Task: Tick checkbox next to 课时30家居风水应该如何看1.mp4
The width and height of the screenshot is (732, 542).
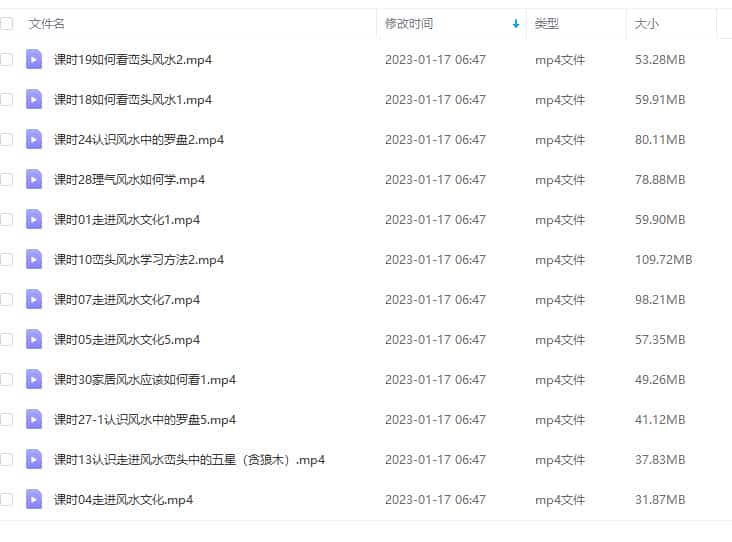Action: coord(6,380)
